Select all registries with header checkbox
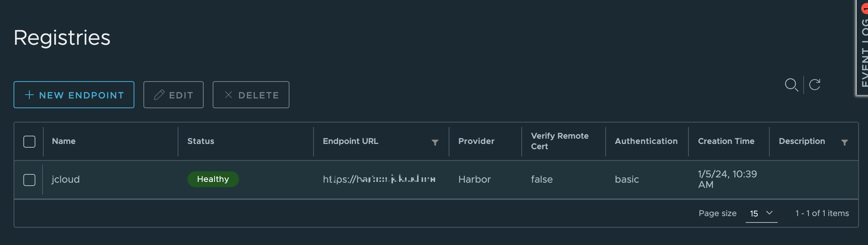 pos(29,142)
